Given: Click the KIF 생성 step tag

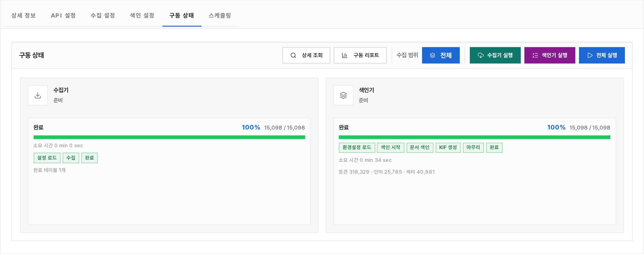Looking at the screenshot, I should pyautogui.click(x=448, y=147).
